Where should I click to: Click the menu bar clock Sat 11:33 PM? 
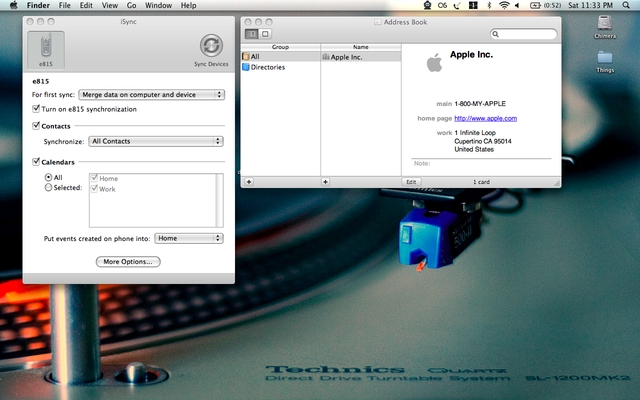coord(591,5)
